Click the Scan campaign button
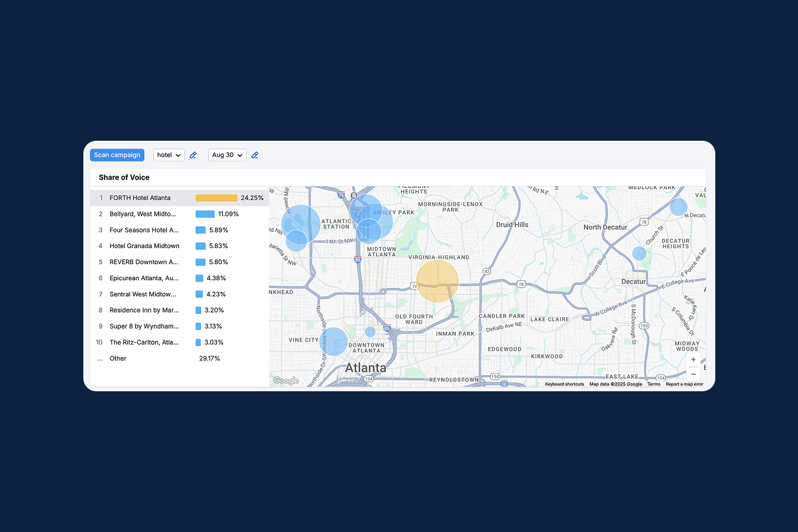Viewport: 798px width, 532px height. pyautogui.click(x=117, y=155)
